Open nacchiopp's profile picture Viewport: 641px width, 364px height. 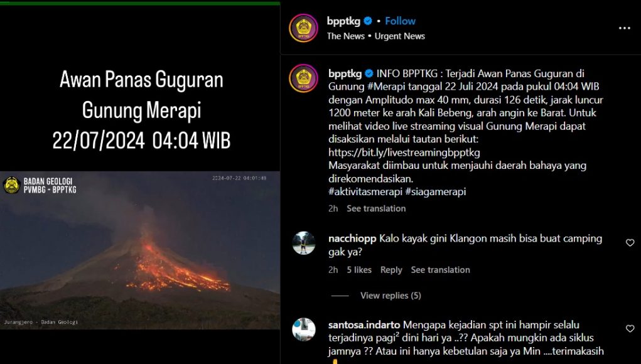pos(304,243)
